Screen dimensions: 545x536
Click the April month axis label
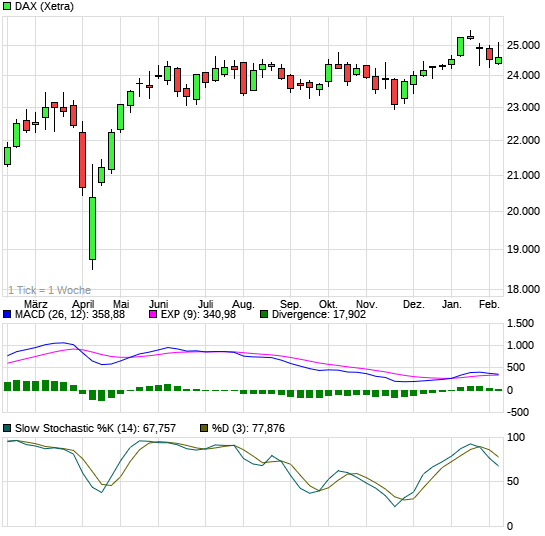tap(83, 304)
